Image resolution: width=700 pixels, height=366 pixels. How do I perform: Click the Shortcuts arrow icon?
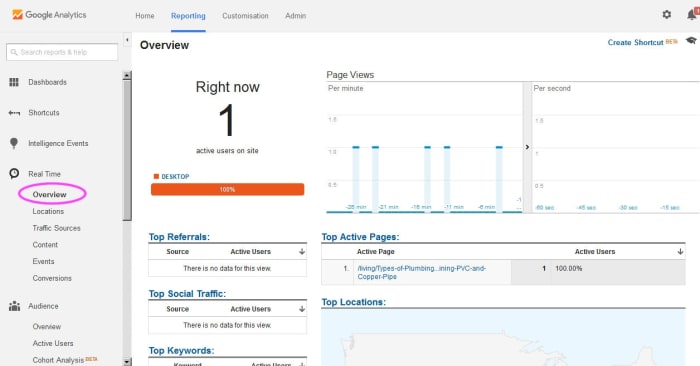click(14, 113)
